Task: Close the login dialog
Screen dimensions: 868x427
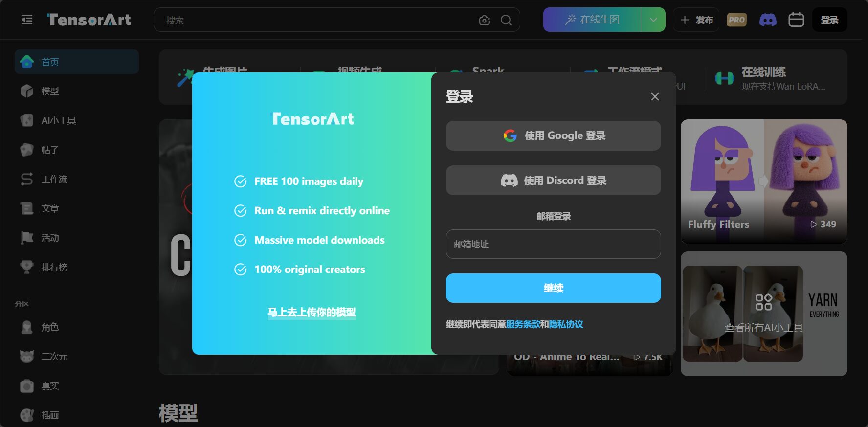Action: click(x=655, y=97)
